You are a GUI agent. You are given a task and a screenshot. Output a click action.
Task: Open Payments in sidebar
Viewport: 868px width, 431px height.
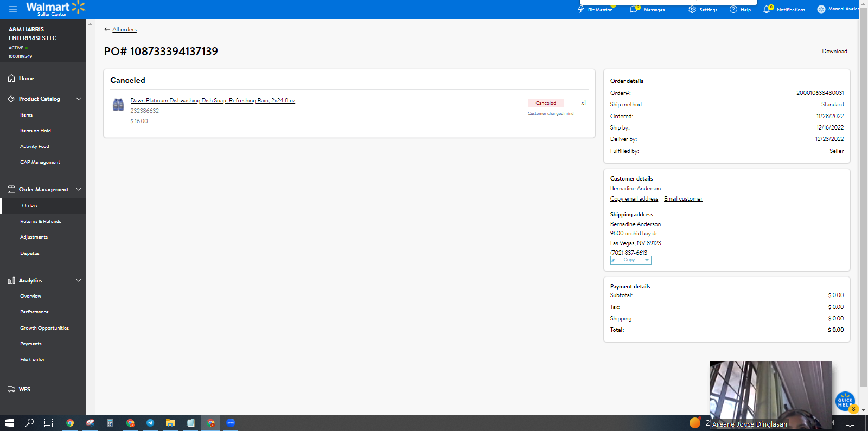[x=31, y=344]
